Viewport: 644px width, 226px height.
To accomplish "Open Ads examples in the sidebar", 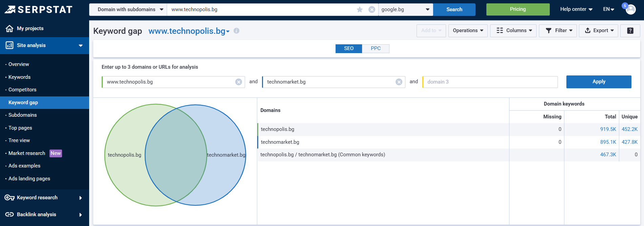I will click(x=24, y=166).
